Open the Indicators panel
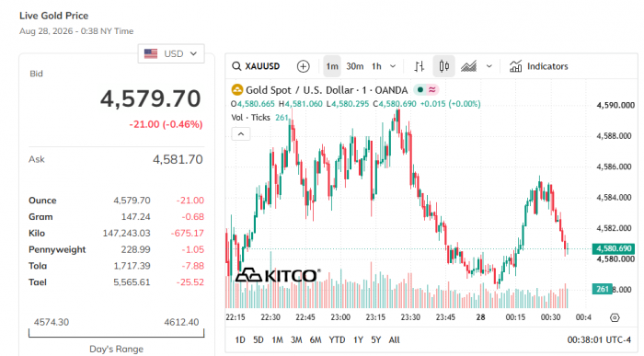Viewport: 644px width, 356px height. [x=538, y=66]
